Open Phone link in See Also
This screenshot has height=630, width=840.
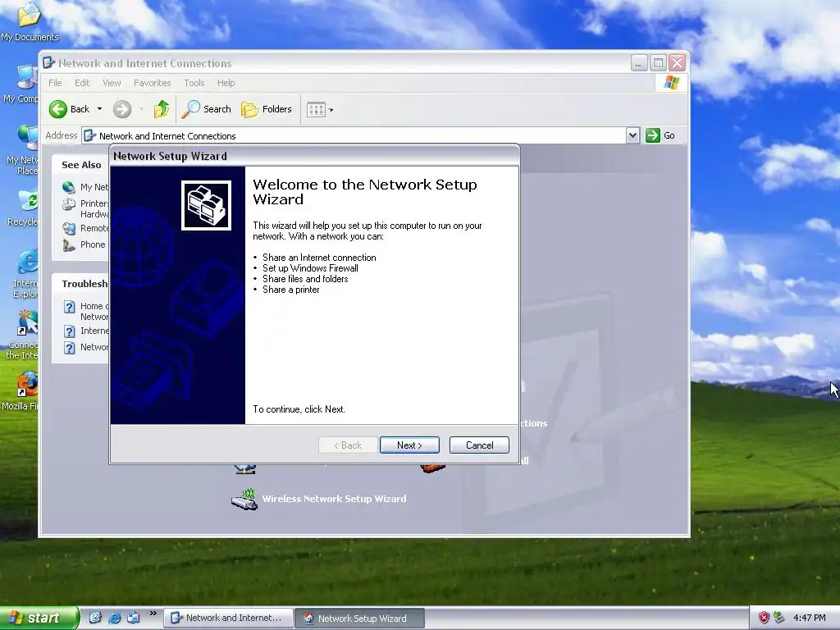[x=93, y=244]
